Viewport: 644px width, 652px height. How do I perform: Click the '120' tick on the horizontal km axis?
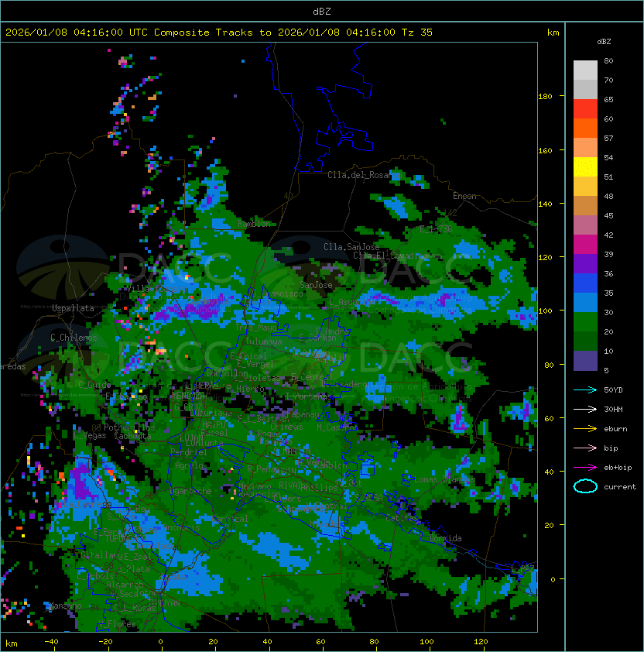pos(481,642)
